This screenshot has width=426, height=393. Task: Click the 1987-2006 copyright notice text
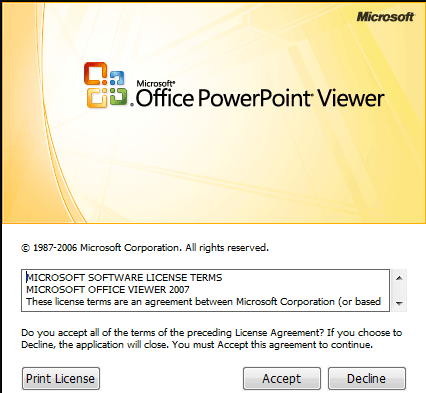pyautogui.click(x=145, y=248)
